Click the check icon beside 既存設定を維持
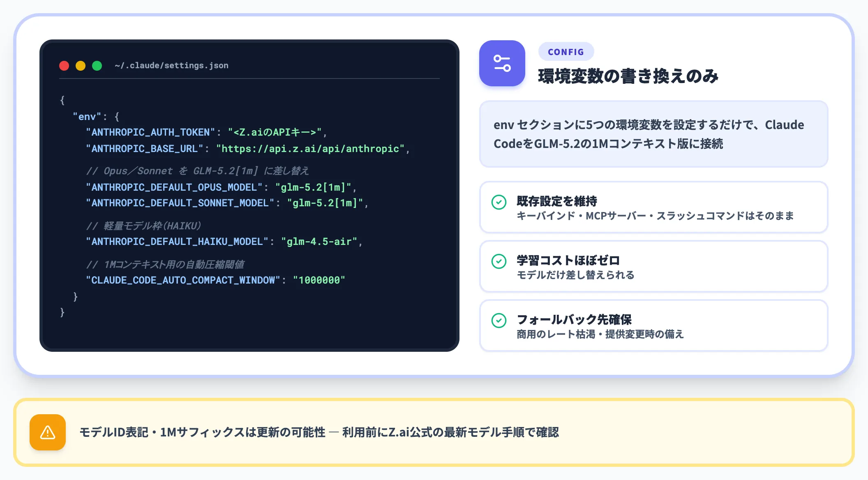Image resolution: width=868 pixels, height=480 pixels. 499,202
